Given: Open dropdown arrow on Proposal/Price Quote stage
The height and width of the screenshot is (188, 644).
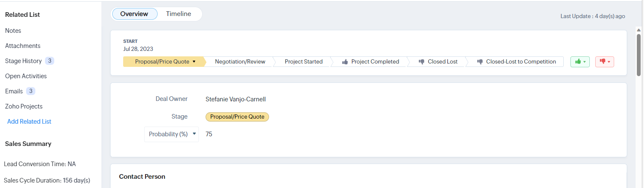Looking at the screenshot, I should pyautogui.click(x=194, y=62).
